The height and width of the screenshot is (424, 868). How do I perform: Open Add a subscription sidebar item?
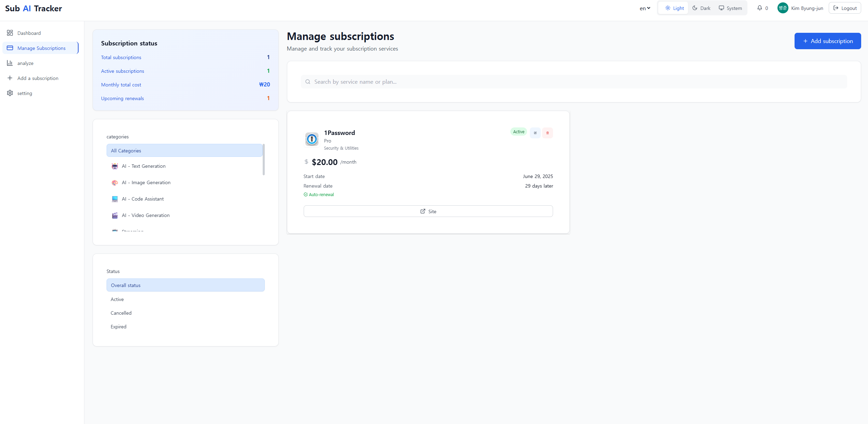(x=38, y=78)
